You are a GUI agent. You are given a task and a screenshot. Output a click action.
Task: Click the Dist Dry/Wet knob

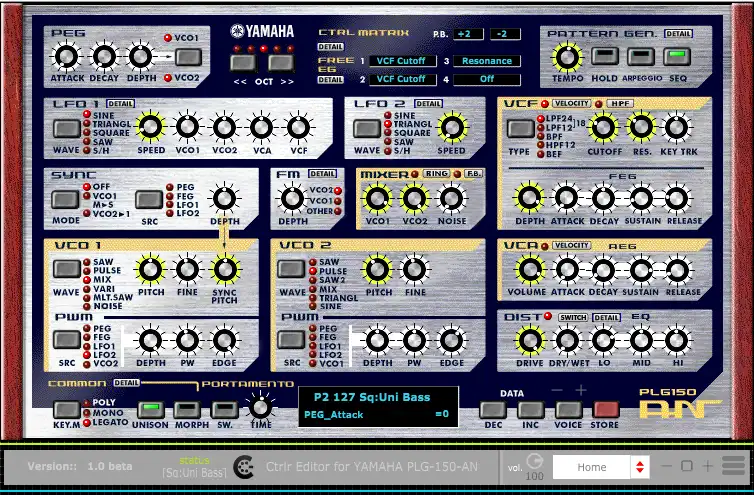tap(567, 340)
